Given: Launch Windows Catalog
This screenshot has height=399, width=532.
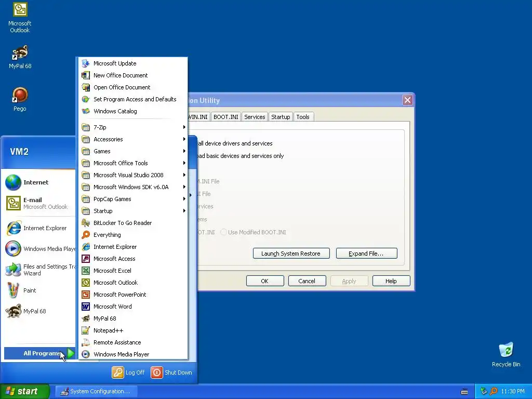Looking at the screenshot, I should click(133, 111).
